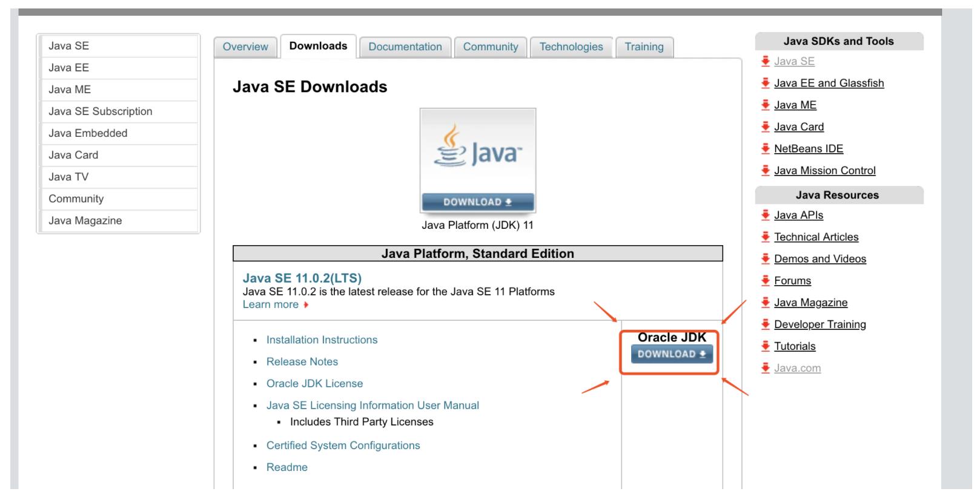The image size is (980, 500).
Task: Open Java Card link under SDKs and Tools
Action: [x=799, y=127]
